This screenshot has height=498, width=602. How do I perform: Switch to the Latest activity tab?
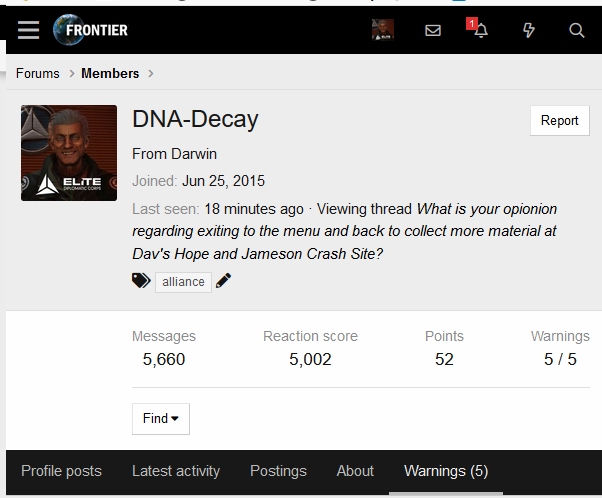(x=176, y=471)
